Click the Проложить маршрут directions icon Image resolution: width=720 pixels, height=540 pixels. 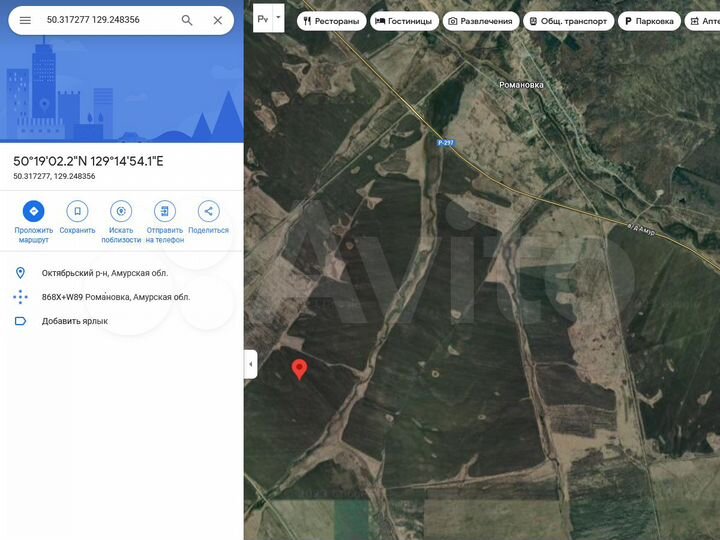tap(34, 211)
